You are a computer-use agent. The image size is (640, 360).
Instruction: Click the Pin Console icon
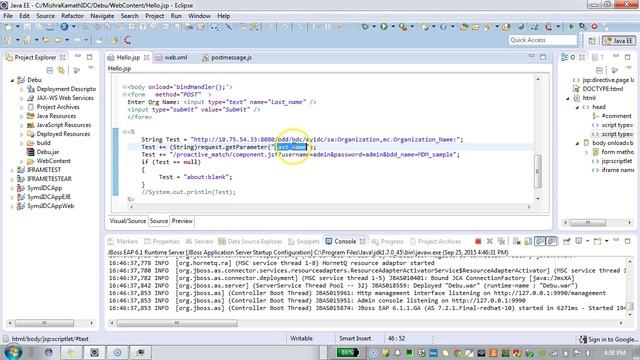coord(567,241)
